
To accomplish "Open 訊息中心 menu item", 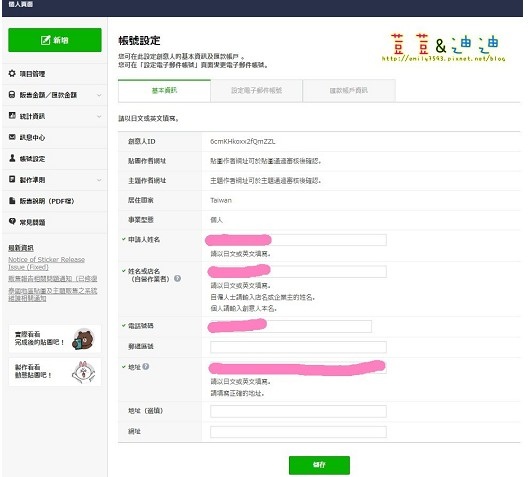I will tap(55, 137).
